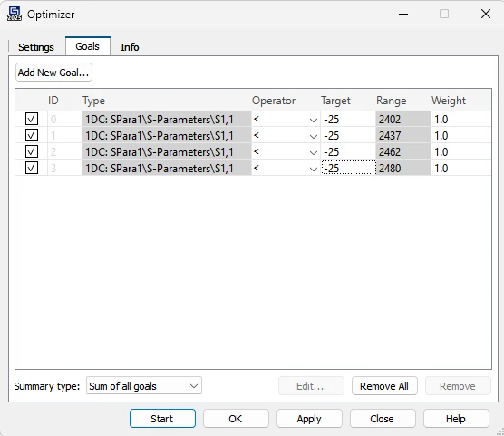Select the Weight cell of goal ID 2

(460, 151)
